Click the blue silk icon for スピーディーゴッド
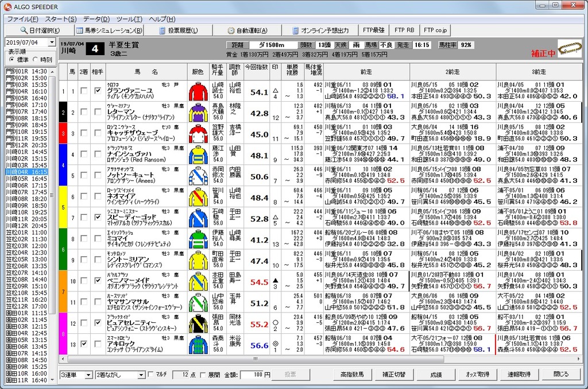Screen dimensions: 588x389 [x=198, y=218]
